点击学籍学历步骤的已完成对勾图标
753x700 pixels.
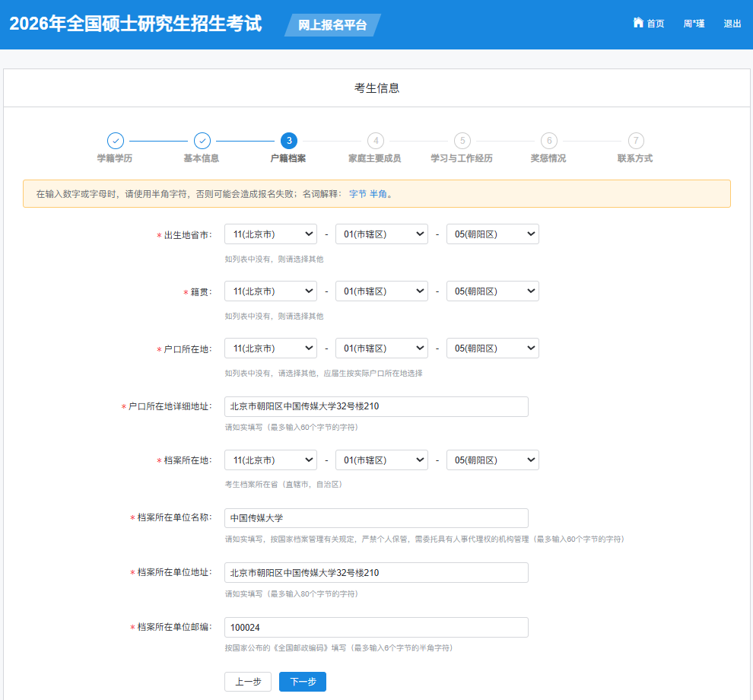pyautogui.click(x=116, y=141)
